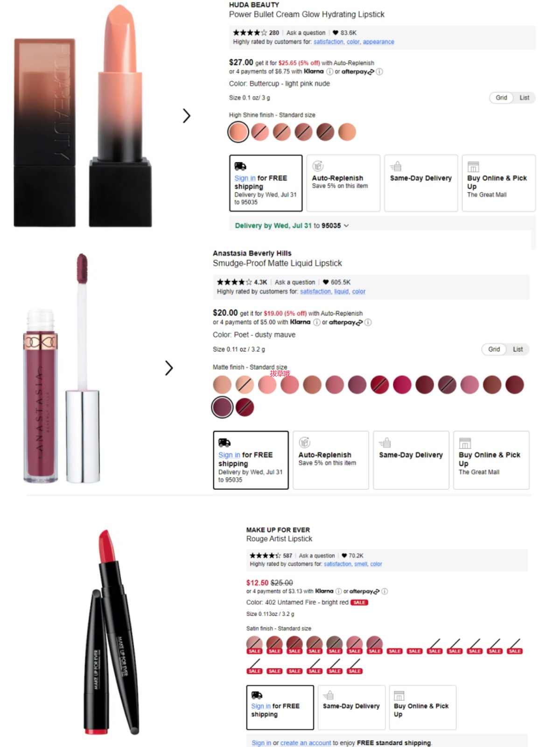The image size is (560, 747).
Task: Expand Delivery by Wed, Jul 31 to 95035 dropdown
Action: [292, 226]
